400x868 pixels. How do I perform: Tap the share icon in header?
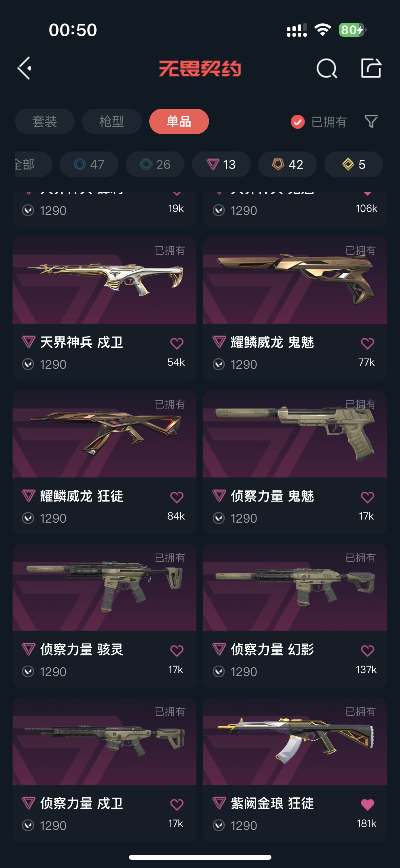click(371, 68)
